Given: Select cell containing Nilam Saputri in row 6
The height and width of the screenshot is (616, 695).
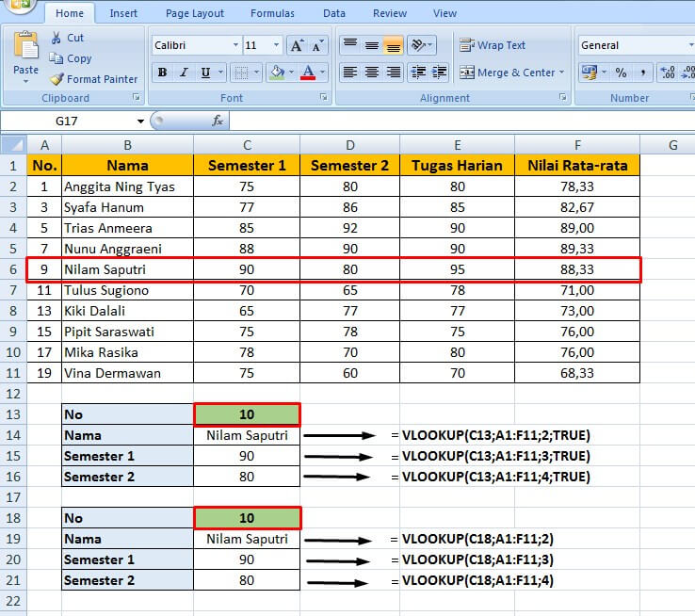Looking at the screenshot, I should [x=127, y=269].
